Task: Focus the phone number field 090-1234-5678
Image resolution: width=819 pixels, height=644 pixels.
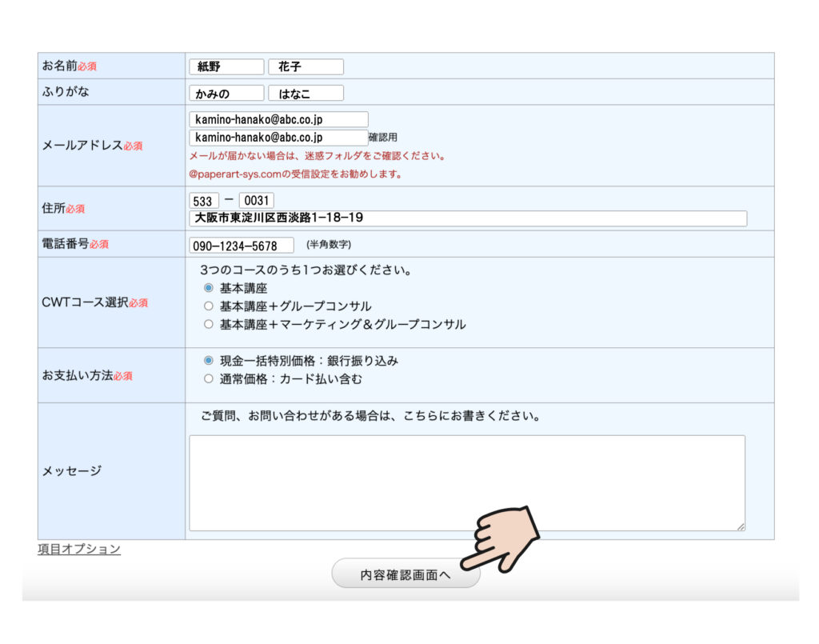Action: pyautogui.click(x=242, y=246)
